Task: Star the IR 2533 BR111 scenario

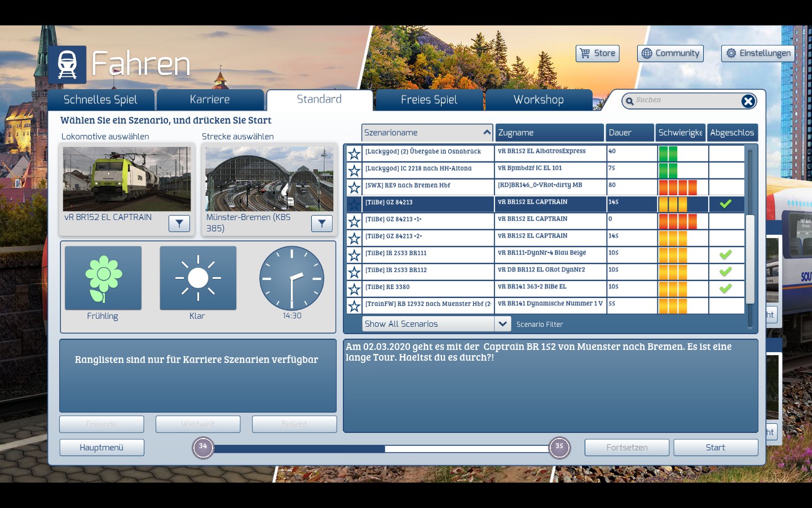Action: coord(354,255)
